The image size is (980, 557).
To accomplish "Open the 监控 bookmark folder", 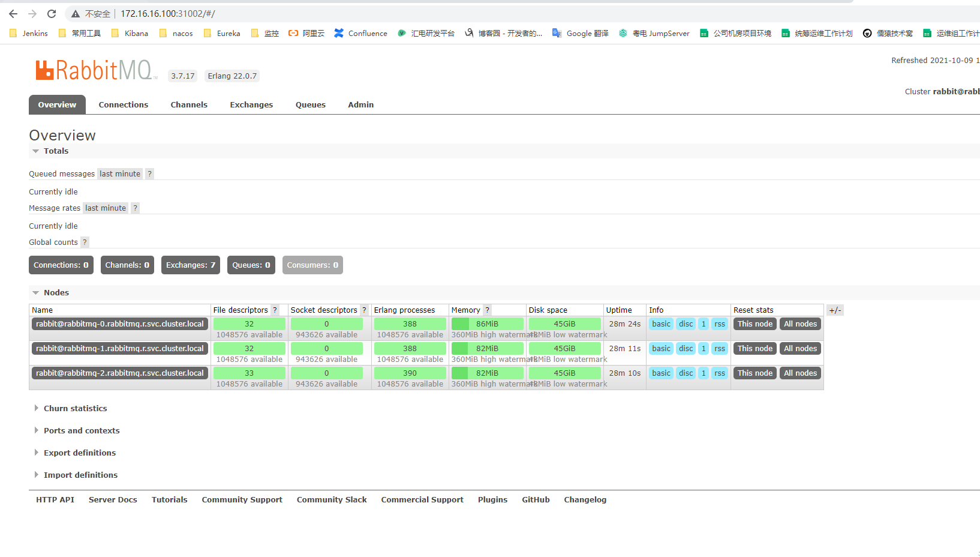I will (x=265, y=34).
